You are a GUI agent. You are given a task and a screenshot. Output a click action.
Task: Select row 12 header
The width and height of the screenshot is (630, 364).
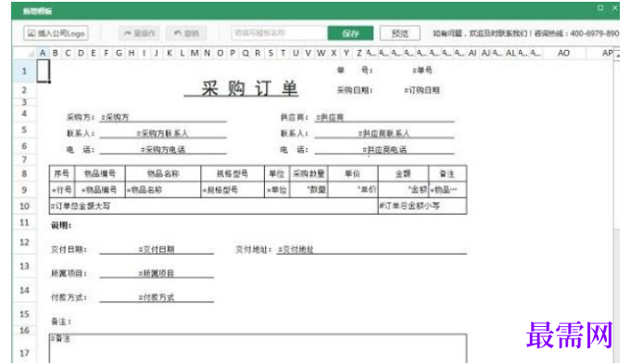click(x=24, y=243)
